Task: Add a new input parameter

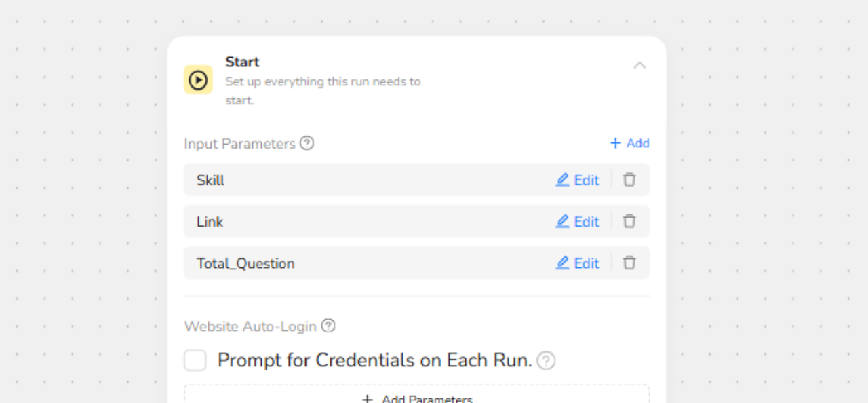Action: pos(629,143)
